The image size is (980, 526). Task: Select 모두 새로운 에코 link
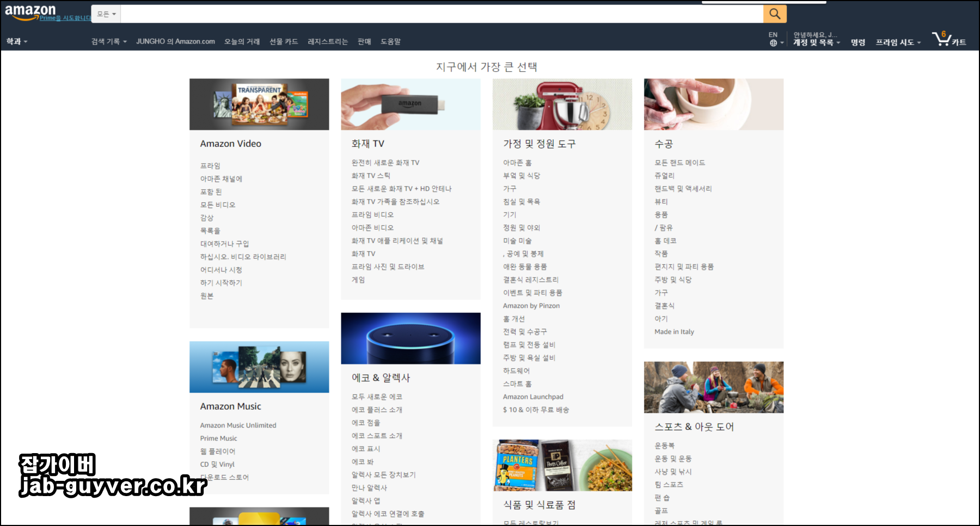point(377,397)
